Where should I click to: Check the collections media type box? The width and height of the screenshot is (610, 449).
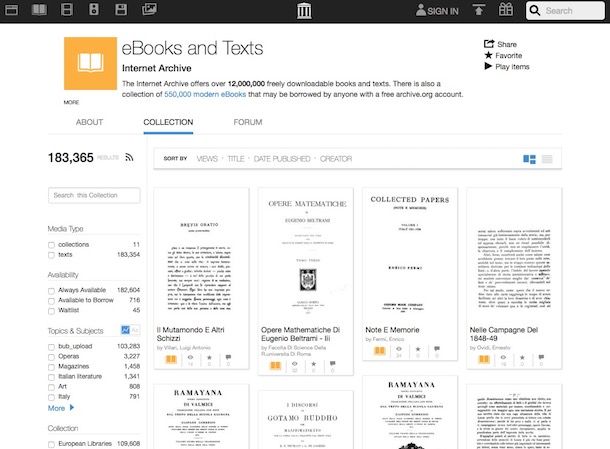[51, 245]
